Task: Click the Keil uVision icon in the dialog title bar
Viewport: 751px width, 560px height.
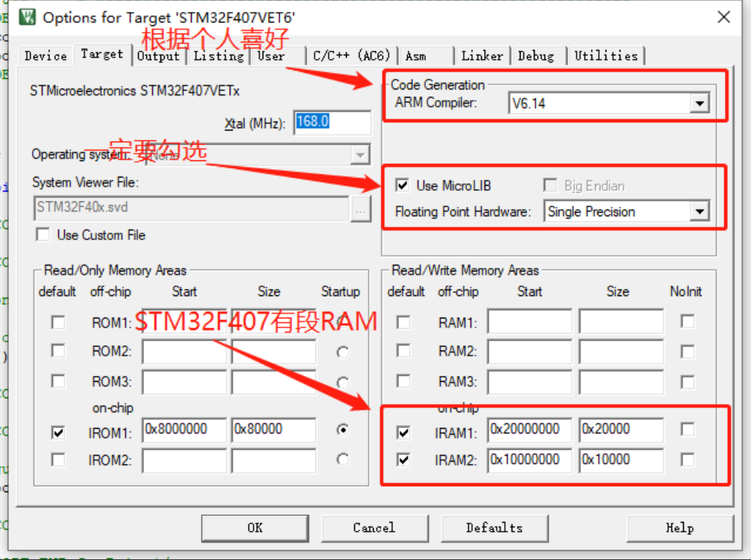Action: point(28,16)
